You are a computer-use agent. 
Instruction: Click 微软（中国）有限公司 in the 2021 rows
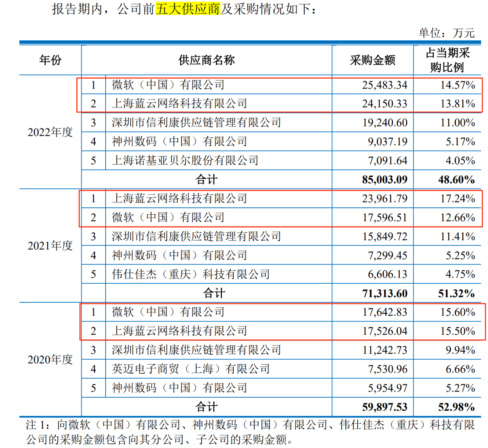click(x=168, y=217)
